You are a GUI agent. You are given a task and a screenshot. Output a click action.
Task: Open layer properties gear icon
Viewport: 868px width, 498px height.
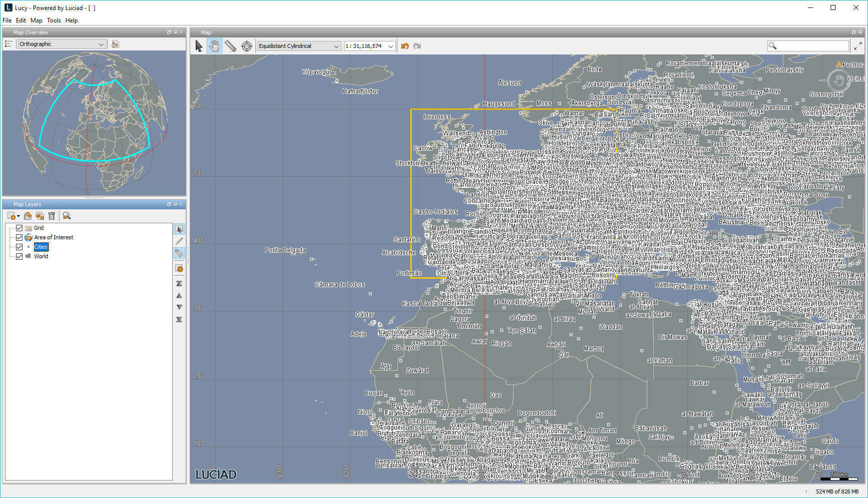pyautogui.click(x=179, y=269)
